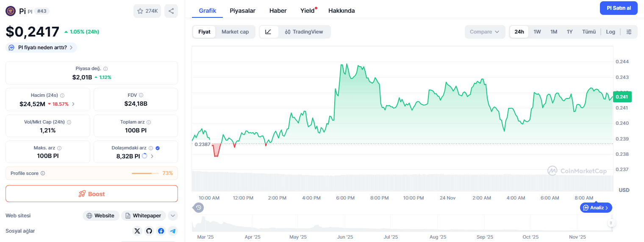Click info icon beside Vol/Mkt Cap (24h)
The image size is (644, 242).
pos(69,122)
